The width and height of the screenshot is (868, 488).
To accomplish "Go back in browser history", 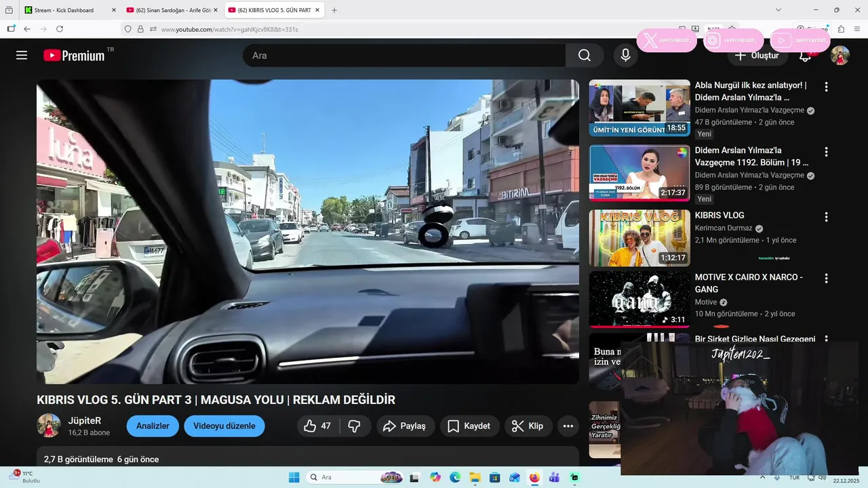I will (x=27, y=29).
